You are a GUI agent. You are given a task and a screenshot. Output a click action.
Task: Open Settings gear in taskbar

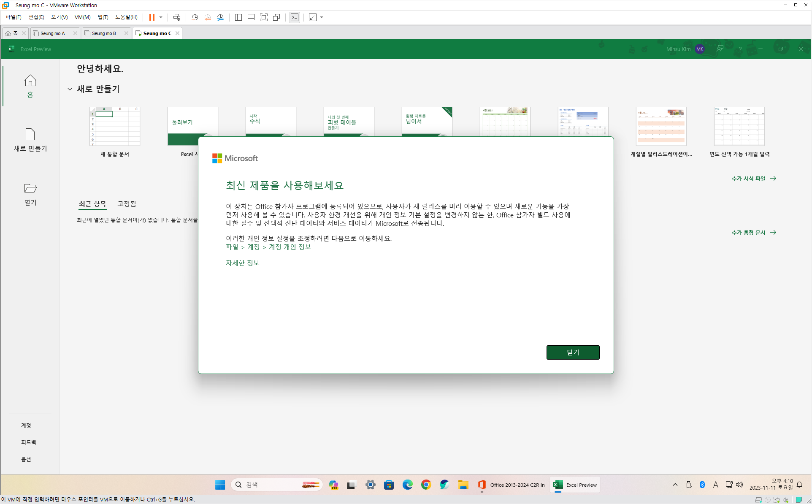tap(370, 485)
